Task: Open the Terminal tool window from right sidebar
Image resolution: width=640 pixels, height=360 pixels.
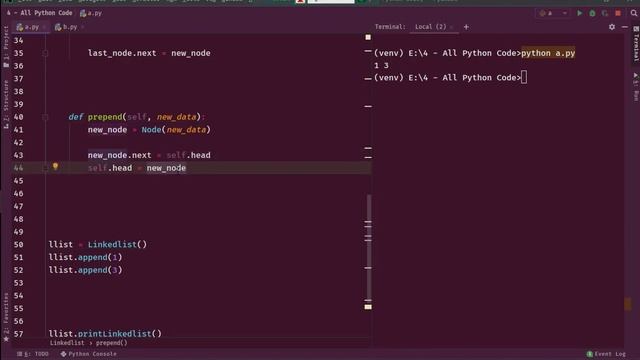Action: pyautogui.click(x=636, y=44)
